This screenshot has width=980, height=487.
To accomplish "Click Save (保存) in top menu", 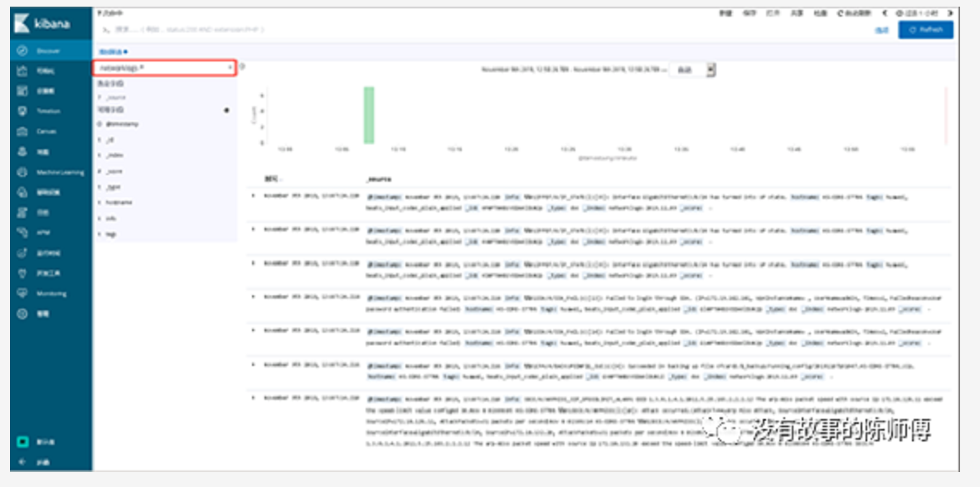I will point(749,13).
